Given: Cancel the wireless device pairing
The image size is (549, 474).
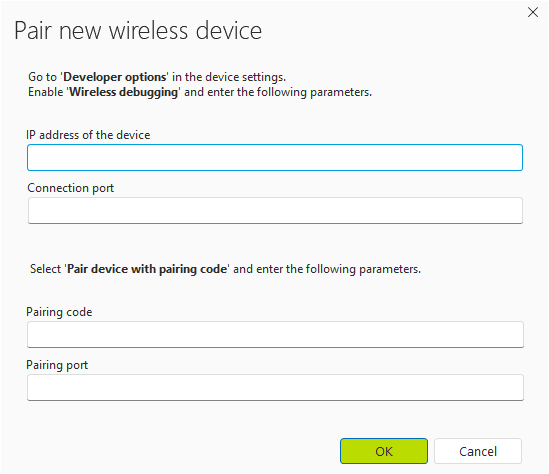Looking at the screenshot, I should click(x=478, y=451).
